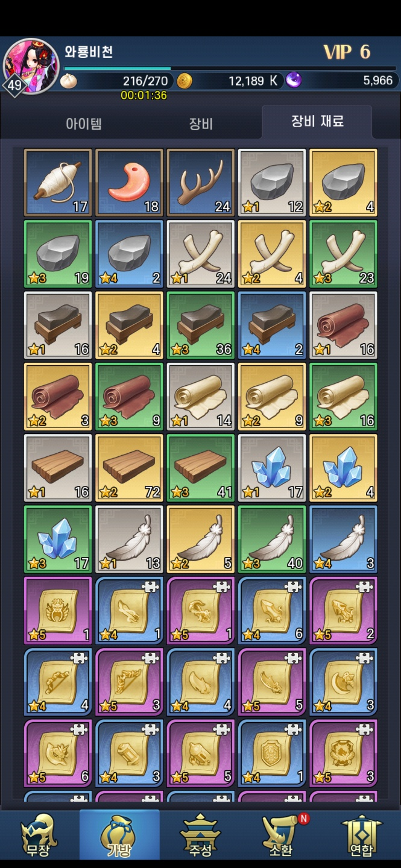Open the 장비 재료 tab
The width and height of the screenshot is (401, 868).
(317, 122)
